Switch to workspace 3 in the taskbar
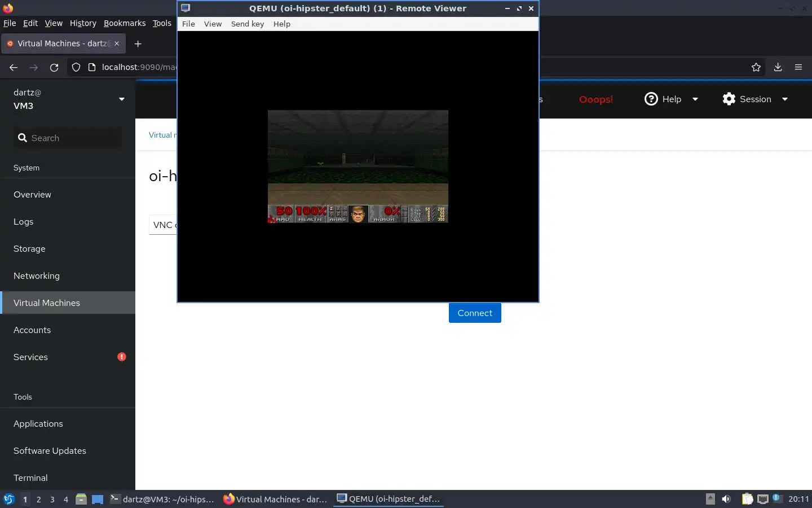 coord(52,499)
